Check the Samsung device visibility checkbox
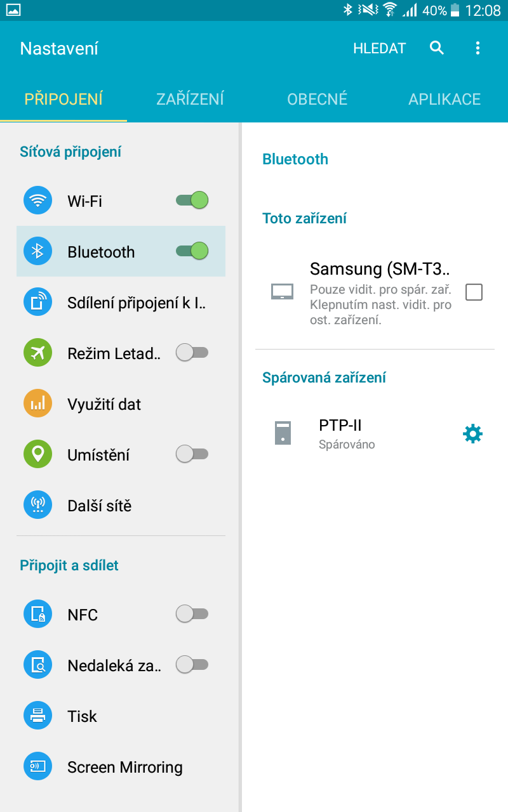 pos(474,292)
